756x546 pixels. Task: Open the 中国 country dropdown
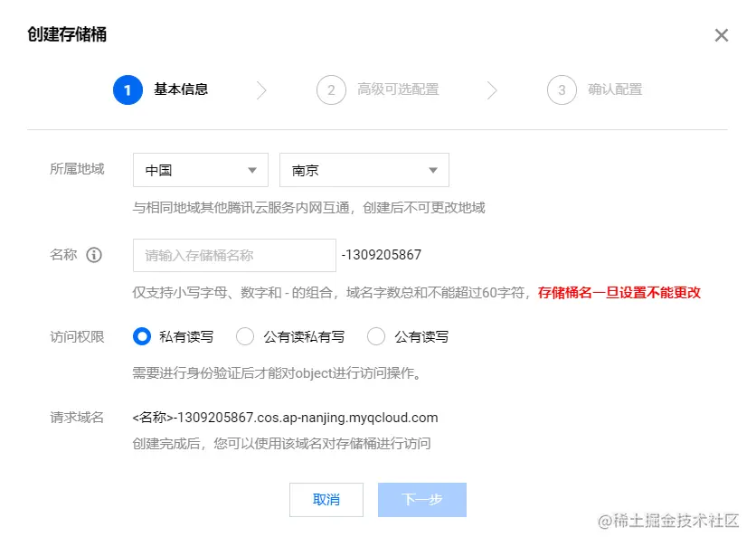[x=201, y=170]
